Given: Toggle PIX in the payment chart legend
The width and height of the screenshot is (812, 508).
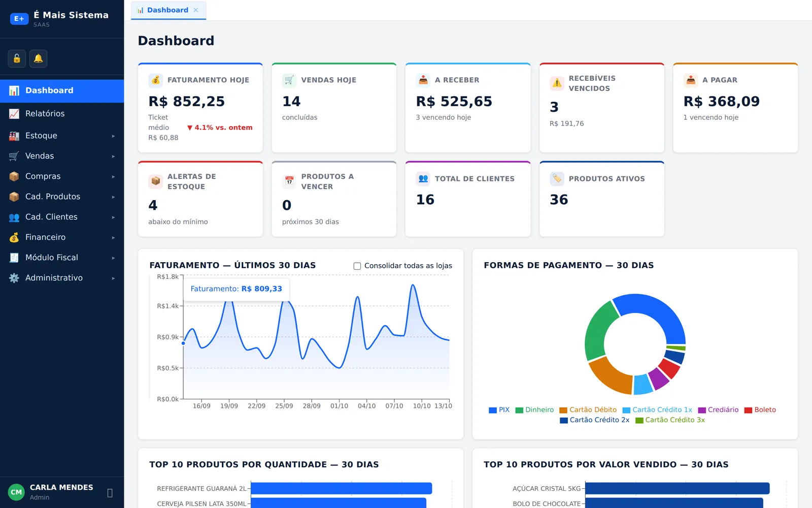Looking at the screenshot, I should click(499, 410).
